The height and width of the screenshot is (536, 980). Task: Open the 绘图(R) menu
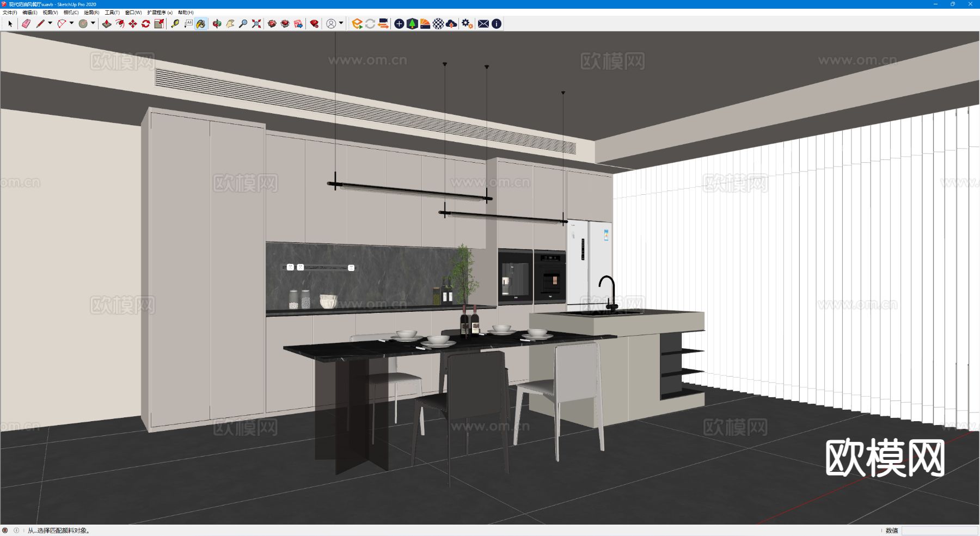coord(91,13)
